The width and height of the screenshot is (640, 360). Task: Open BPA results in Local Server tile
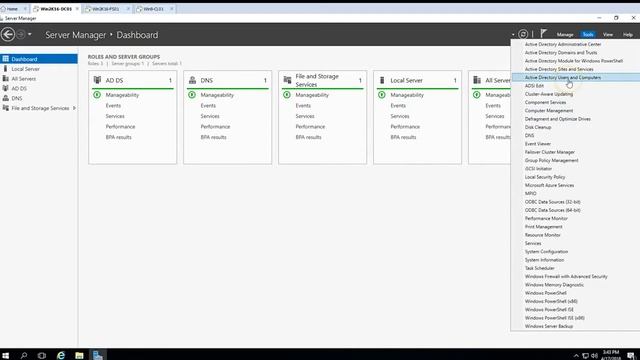pos(403,138)
